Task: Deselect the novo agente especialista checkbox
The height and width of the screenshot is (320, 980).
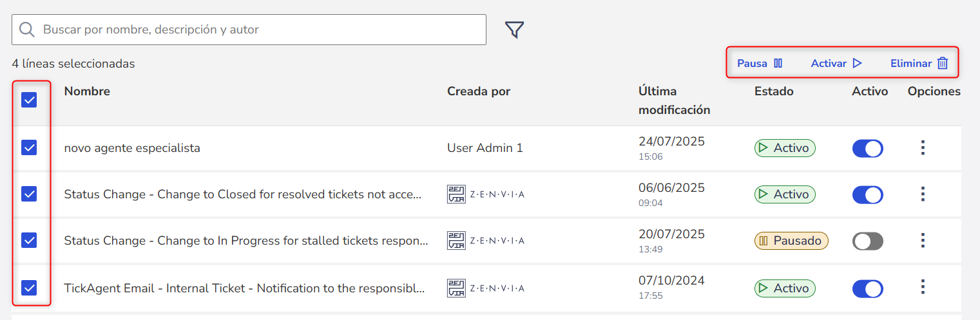Action: [29, 147]
